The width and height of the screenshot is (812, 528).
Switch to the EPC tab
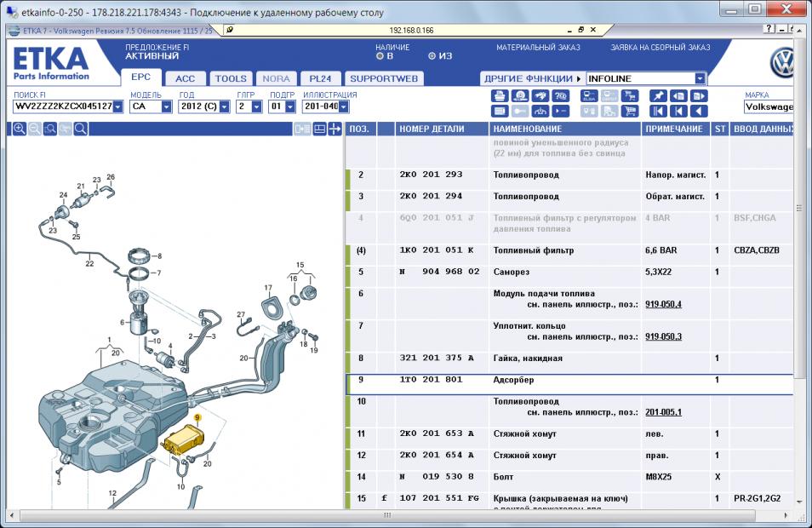point(140,77)
